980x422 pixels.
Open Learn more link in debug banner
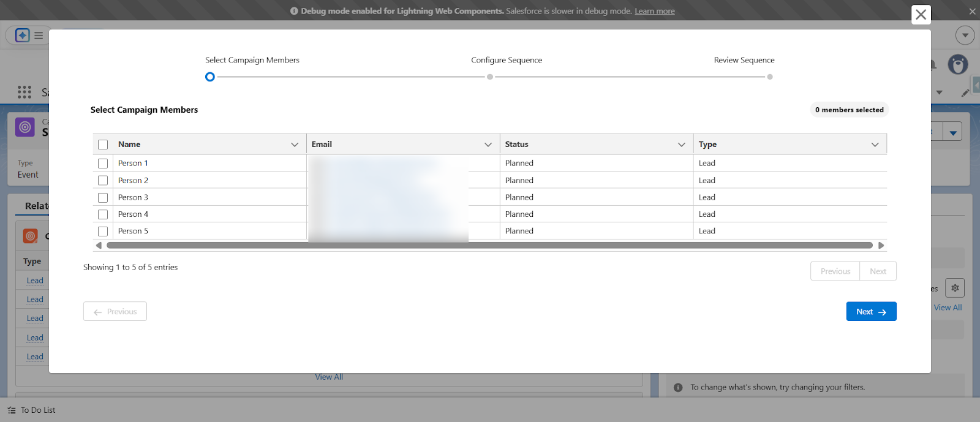pos(655,11)
